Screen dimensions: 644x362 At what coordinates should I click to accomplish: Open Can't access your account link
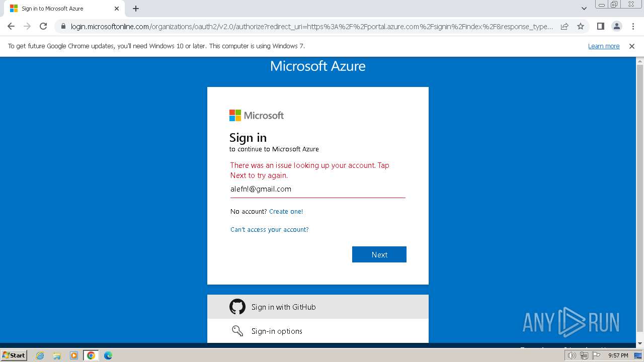tap(270, 230)
